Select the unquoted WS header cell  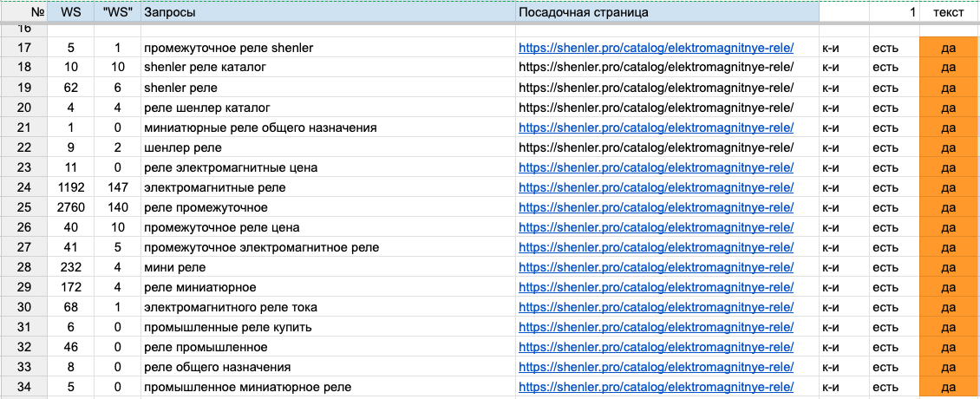click(70, 12)
